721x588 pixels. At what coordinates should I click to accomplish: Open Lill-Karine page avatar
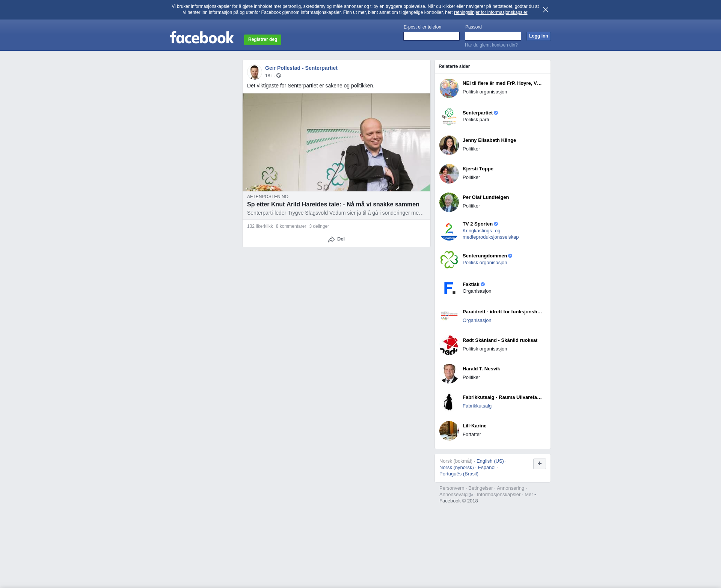pyautogui.click(x=449, y=430)
